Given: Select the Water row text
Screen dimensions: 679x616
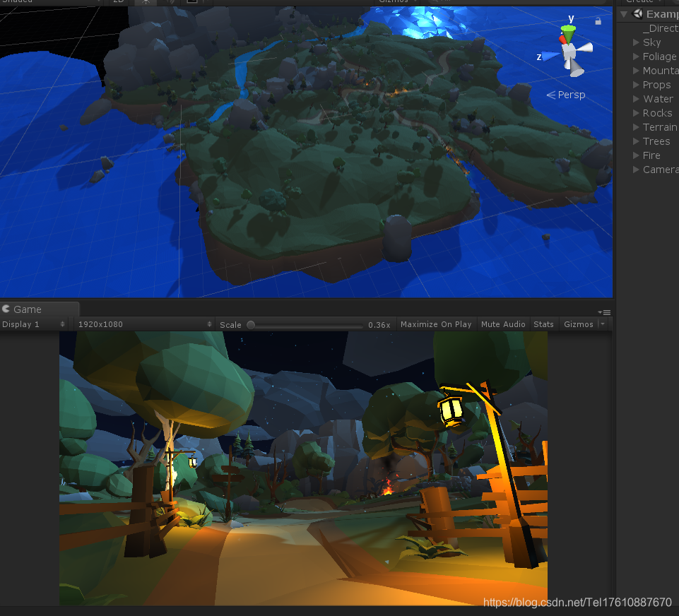Looking at the screenshot, I should pos(658,99).
